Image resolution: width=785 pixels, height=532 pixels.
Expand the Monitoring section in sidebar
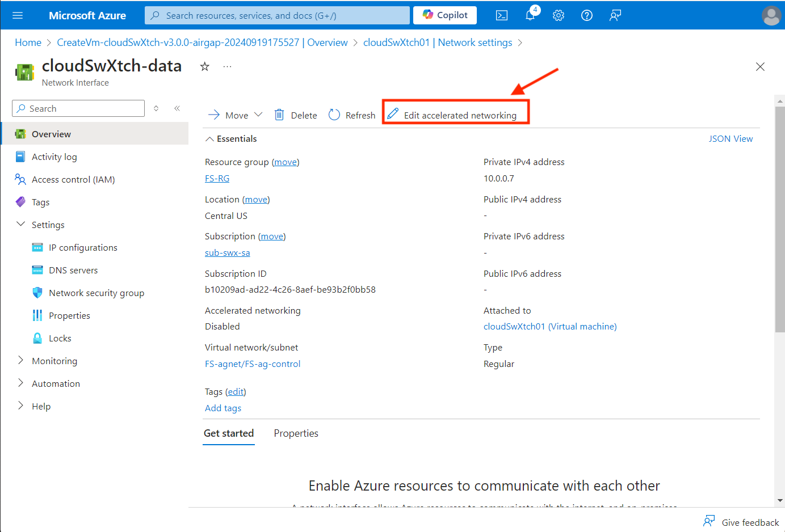pos(21,361)
